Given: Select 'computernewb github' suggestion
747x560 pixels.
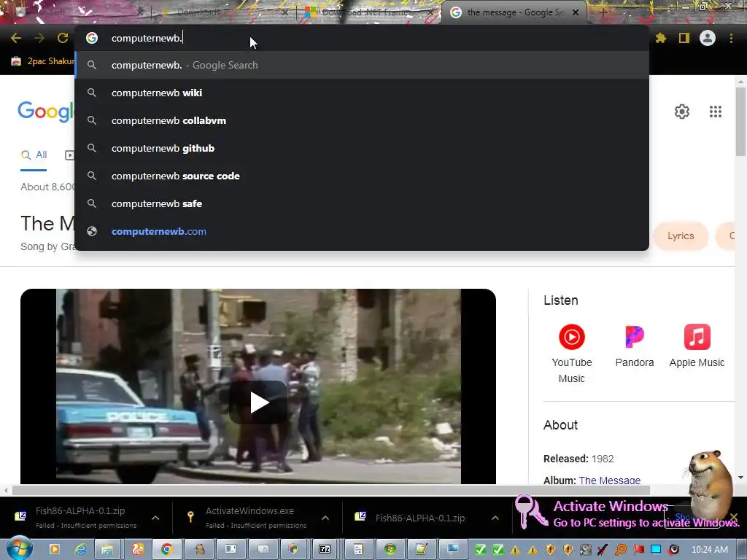Looking at the screenshot, I should click(x=362, y=148).
